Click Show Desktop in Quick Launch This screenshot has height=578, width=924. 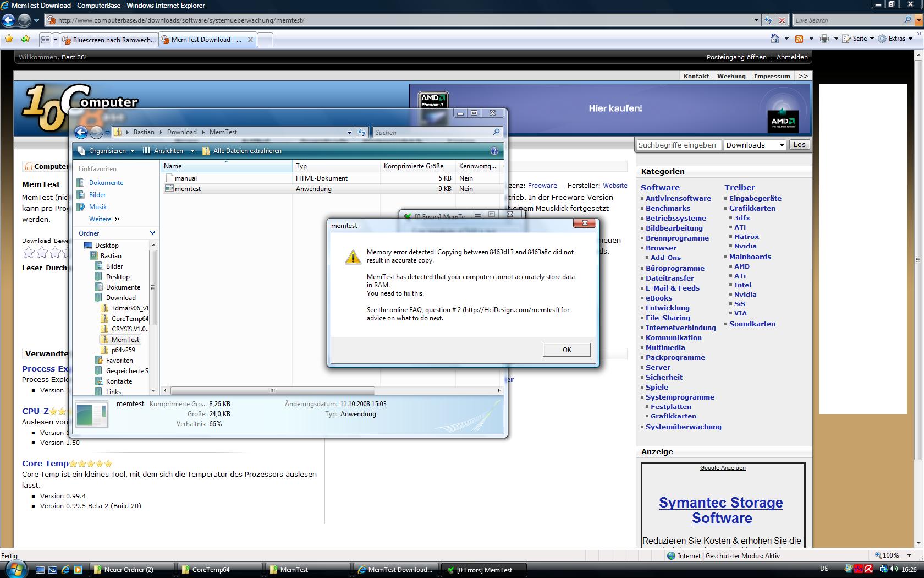[40, 570]
